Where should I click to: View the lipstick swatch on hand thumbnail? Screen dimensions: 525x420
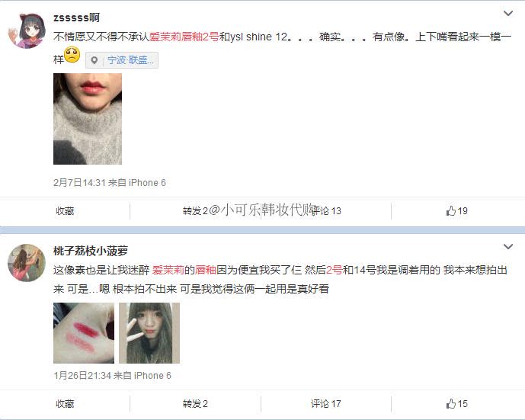pos(84,333)
